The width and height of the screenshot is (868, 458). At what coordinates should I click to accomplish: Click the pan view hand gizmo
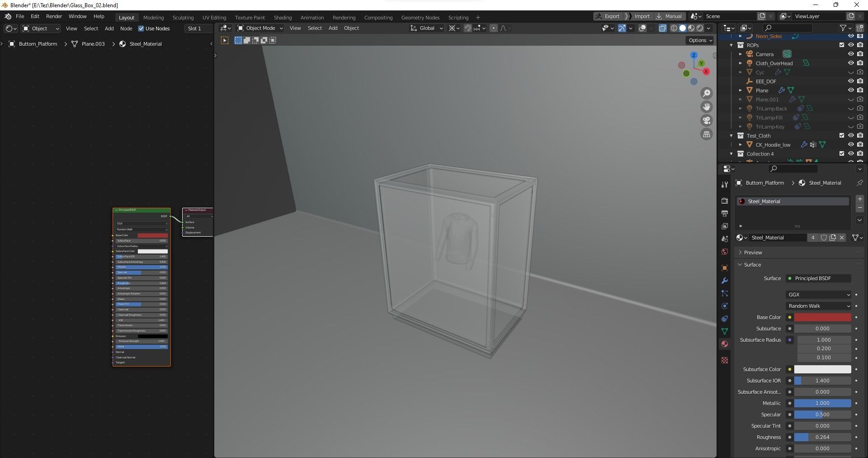(706, 107)
